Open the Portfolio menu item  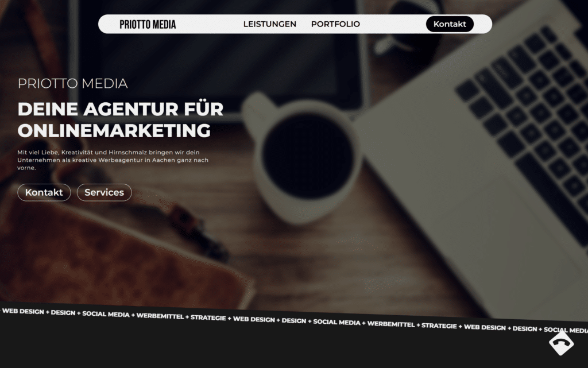335,24
